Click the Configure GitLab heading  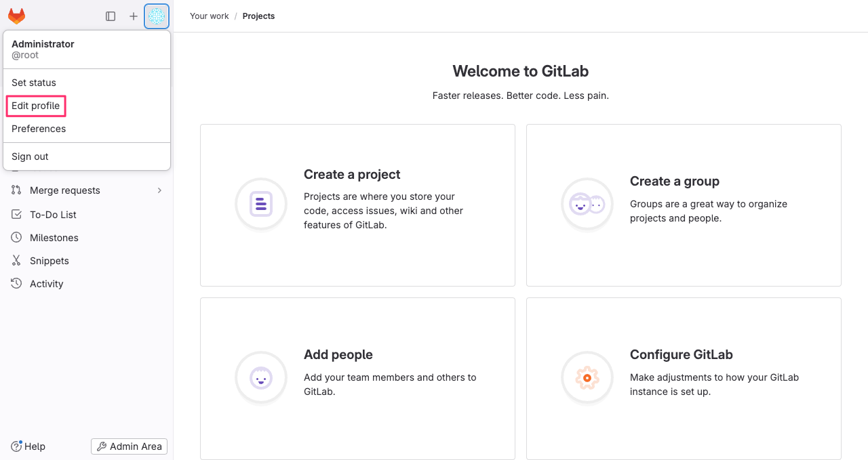pos(682,354)
